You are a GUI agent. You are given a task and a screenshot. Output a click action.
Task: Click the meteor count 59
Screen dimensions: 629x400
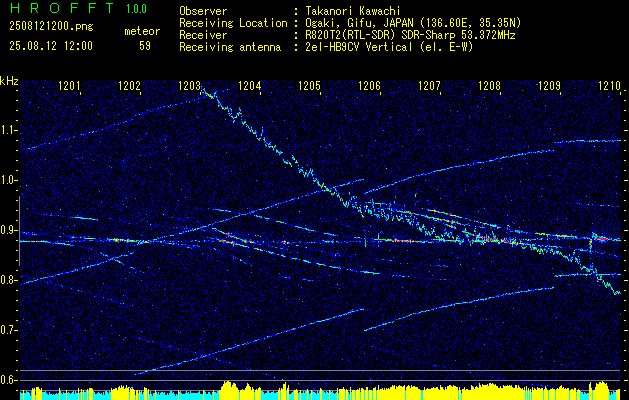point(145,46)
